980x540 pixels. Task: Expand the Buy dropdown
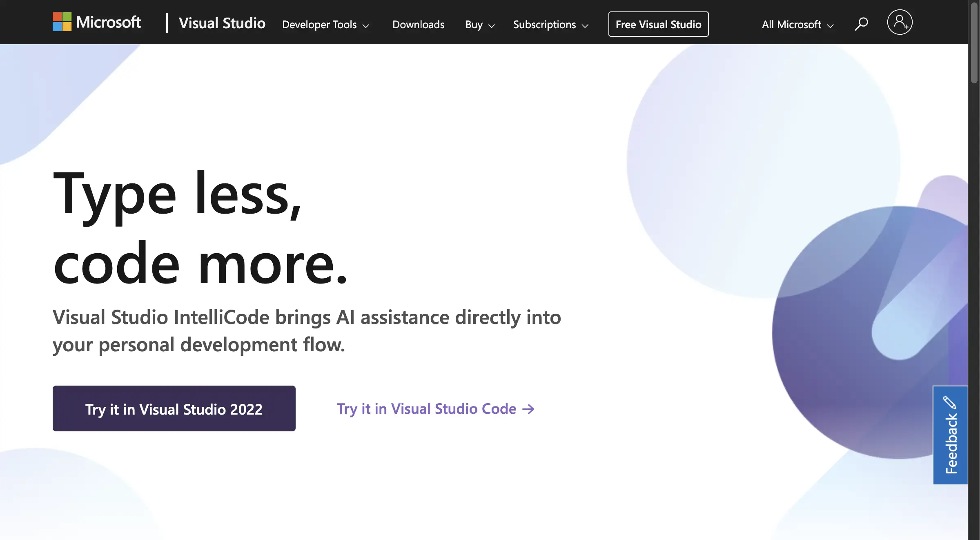pos(480,25)
